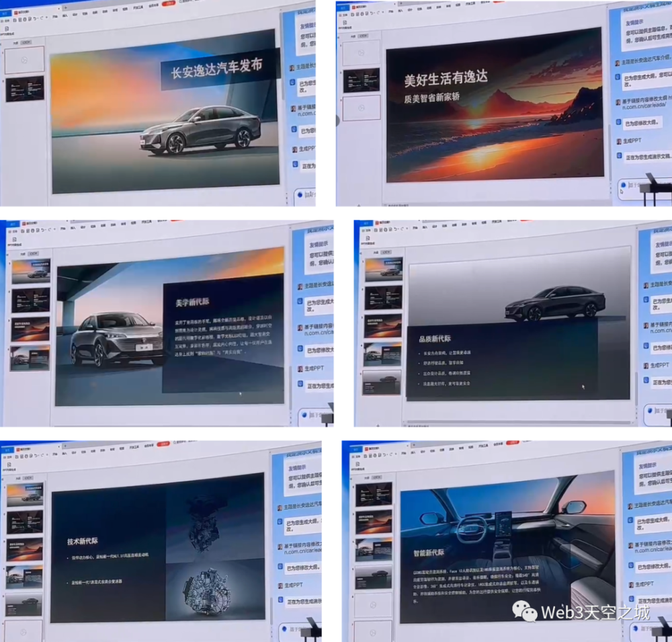Open 开始 ribbon tab in 长安逸达汽车发布 window

(55, 17)
